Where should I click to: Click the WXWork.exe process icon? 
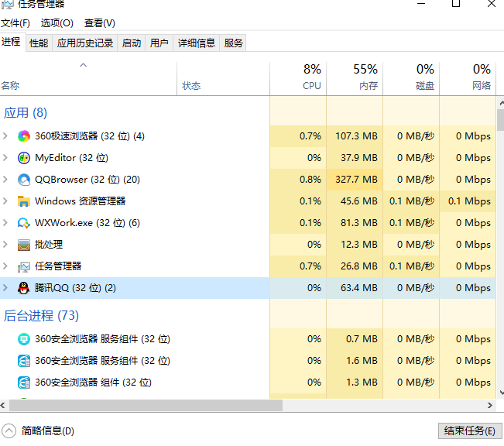[24, 223]
